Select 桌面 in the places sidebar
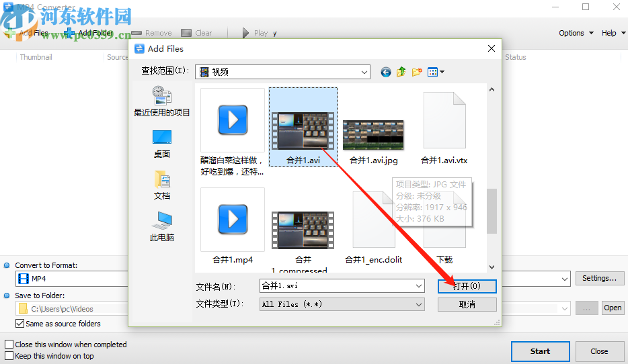 point(162,144)
